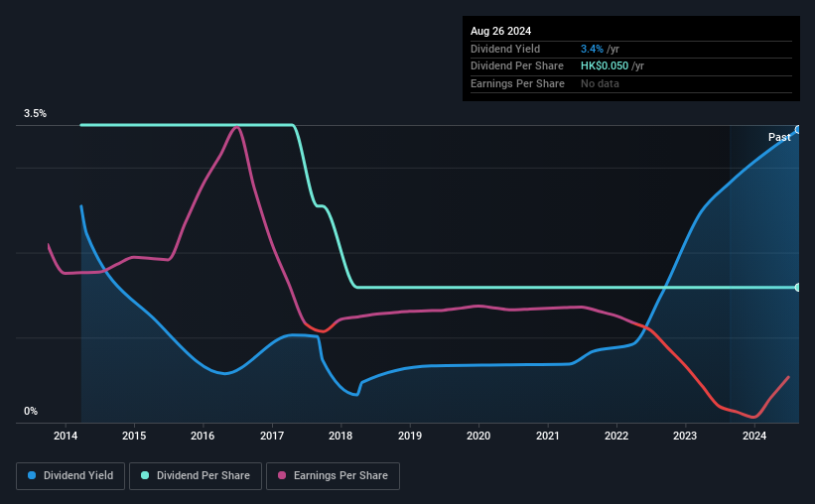
Task: Click the blue Dividend Yield legend dot
Action: tap(32, 475)
